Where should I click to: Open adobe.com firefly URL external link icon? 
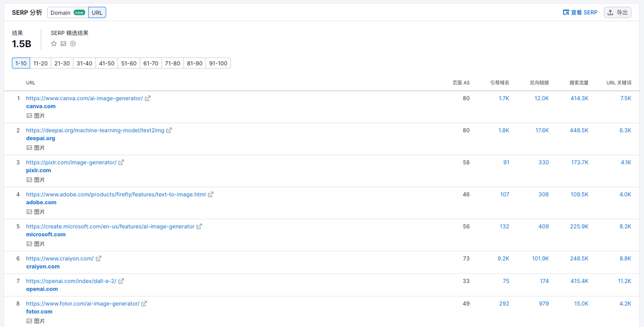(210, 195)
